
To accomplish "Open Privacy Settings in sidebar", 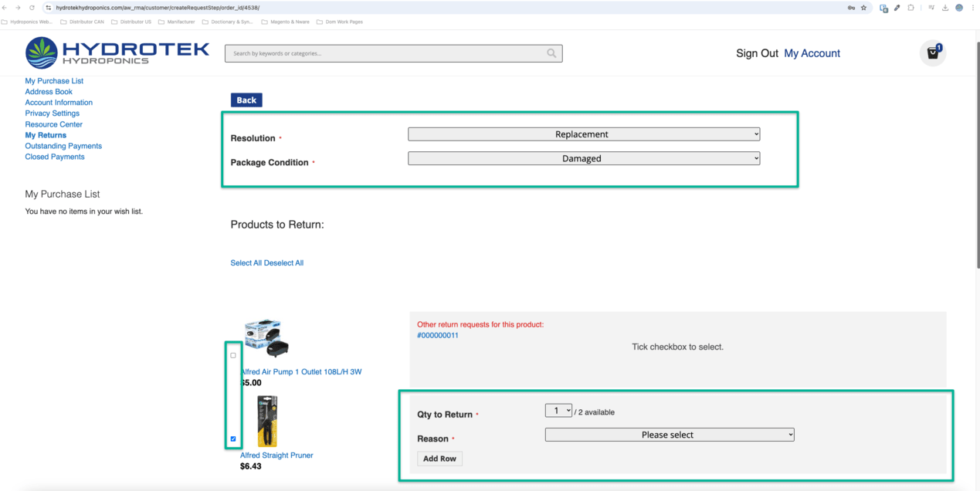I will click(x=52, y=113).
